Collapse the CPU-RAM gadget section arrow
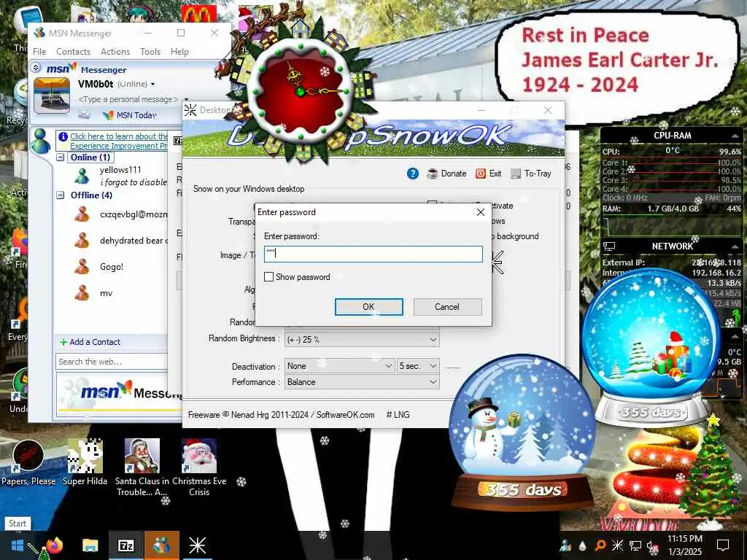Viewport: 747px width, 560px height. (x=735, y=136)
